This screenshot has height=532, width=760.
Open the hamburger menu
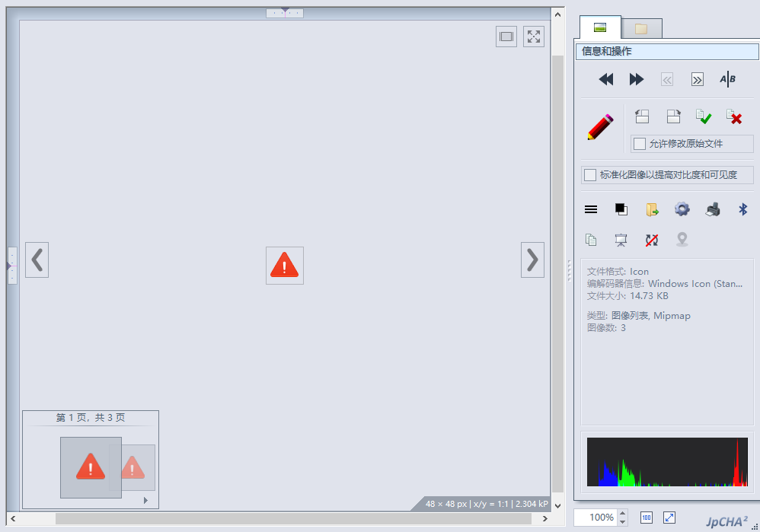(591, 209)
